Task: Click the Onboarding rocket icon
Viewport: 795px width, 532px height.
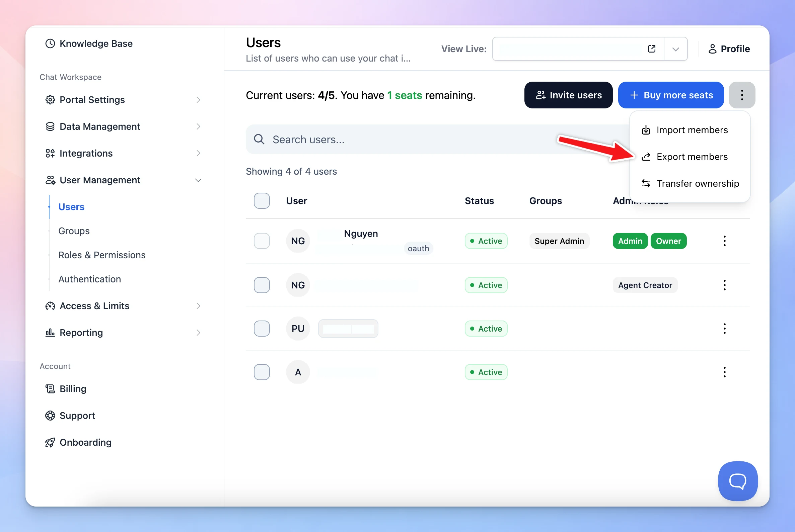Action: pyautogui.click(x=50, y=442)
